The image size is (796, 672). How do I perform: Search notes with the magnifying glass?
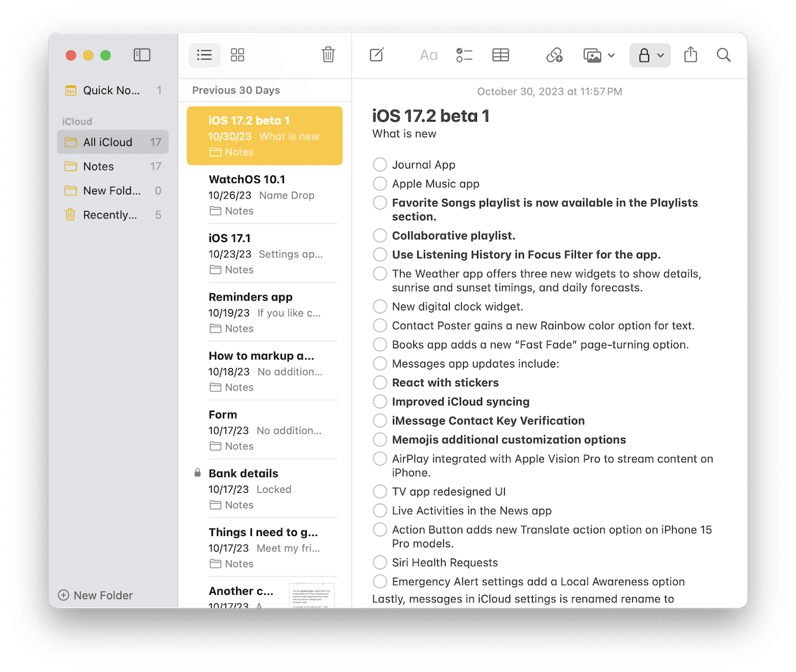point(724,55)
